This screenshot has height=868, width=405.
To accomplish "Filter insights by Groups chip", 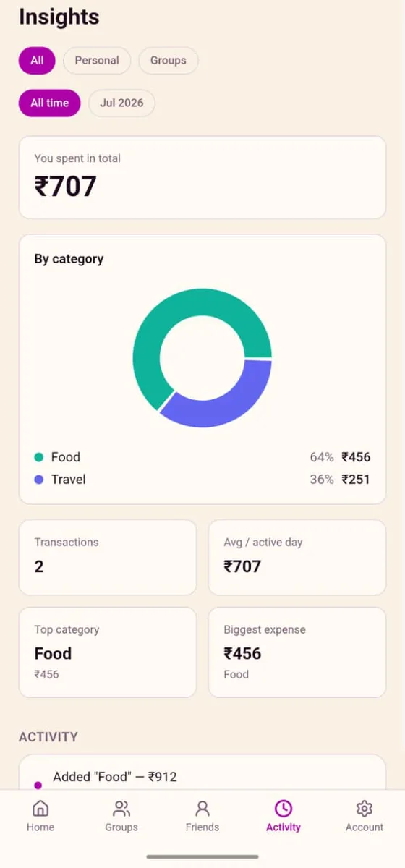I will [169, 61].
